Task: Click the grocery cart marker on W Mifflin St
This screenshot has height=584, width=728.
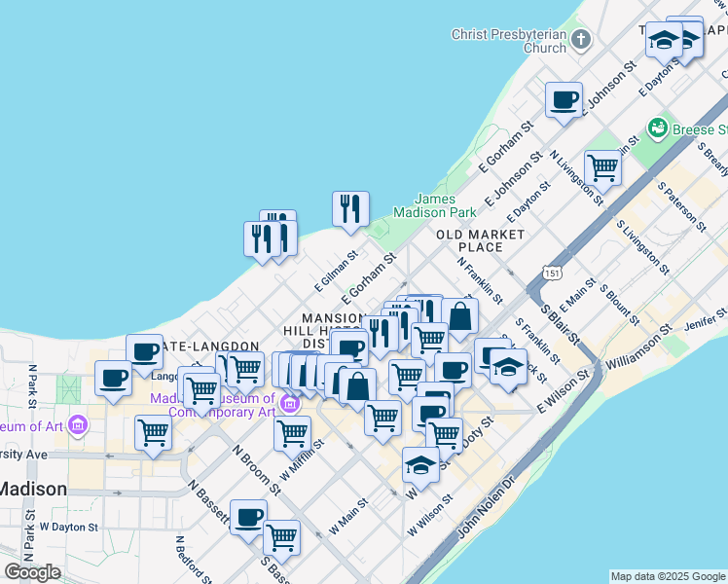Action: point(292,433)
